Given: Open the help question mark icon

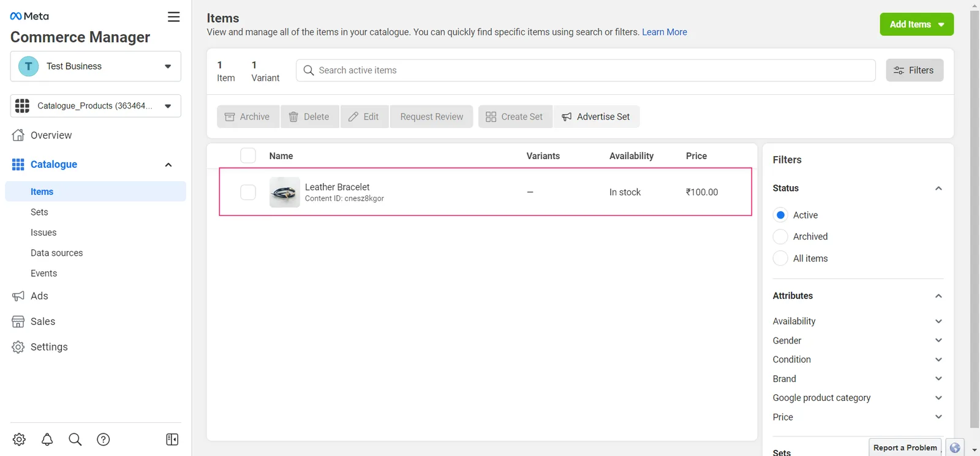Looking at the screenshot, I should tap(104, 439).
